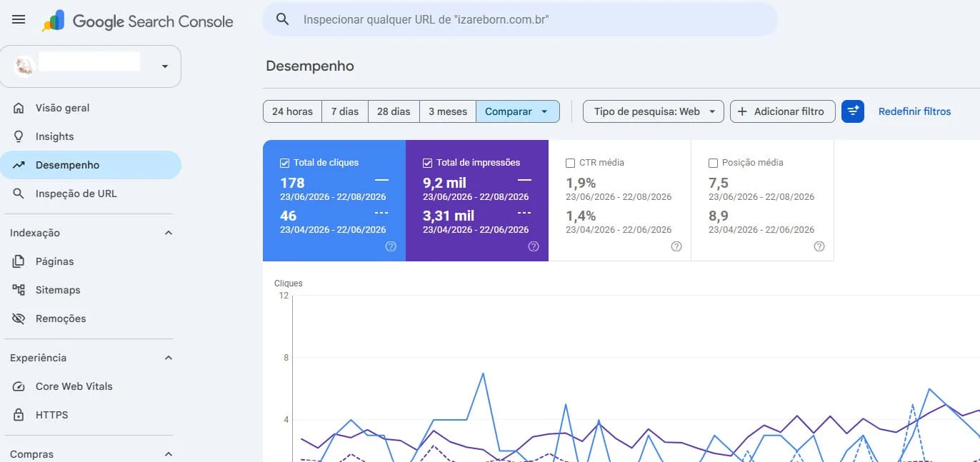Open Páginas indexing report
980x462 pixels.
pos(91,261)
